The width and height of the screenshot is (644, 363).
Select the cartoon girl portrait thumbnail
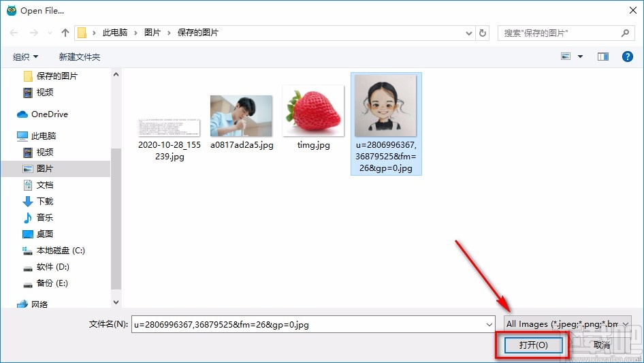(x=385, y=106)
